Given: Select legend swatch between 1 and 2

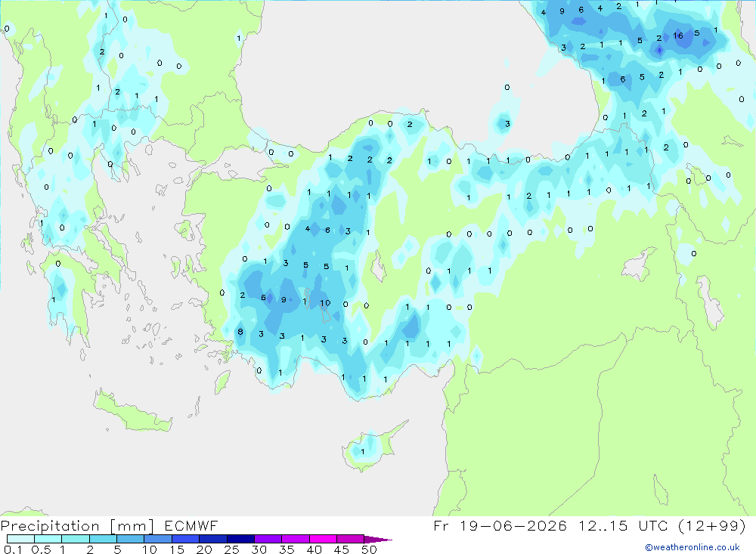Looking at the screenshot, I should (x=76, y=539).
